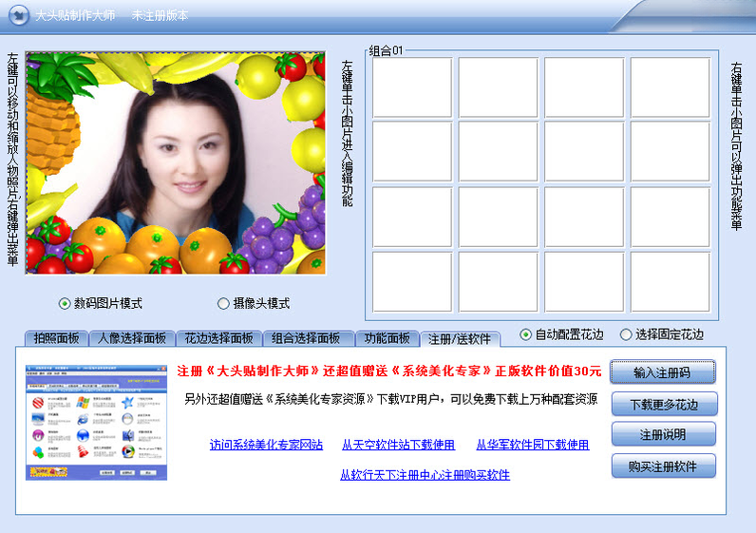Image resolution: width=756 pixels, height=533 pixels.
Task: Open link 访问系统美化专家网站
Action: pos(266,445)
